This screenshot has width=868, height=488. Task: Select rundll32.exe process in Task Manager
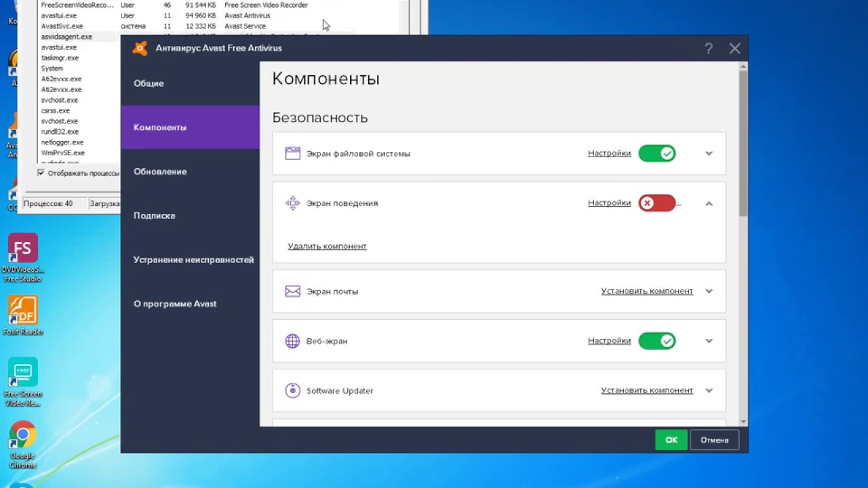[x=60, y=131]
